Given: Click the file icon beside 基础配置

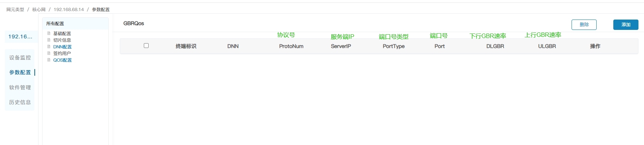Looking at the screenshot, I should pos(49,33).
